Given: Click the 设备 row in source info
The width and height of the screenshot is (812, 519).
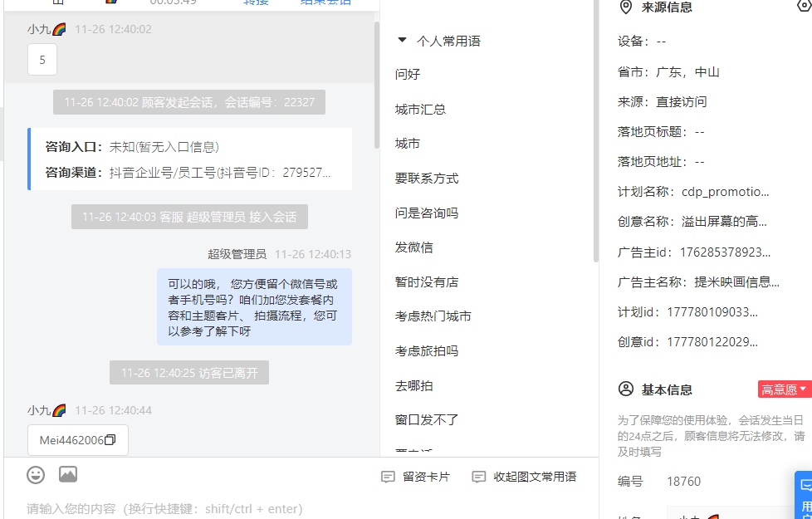Looking at the screenshot, I should 642,42.
